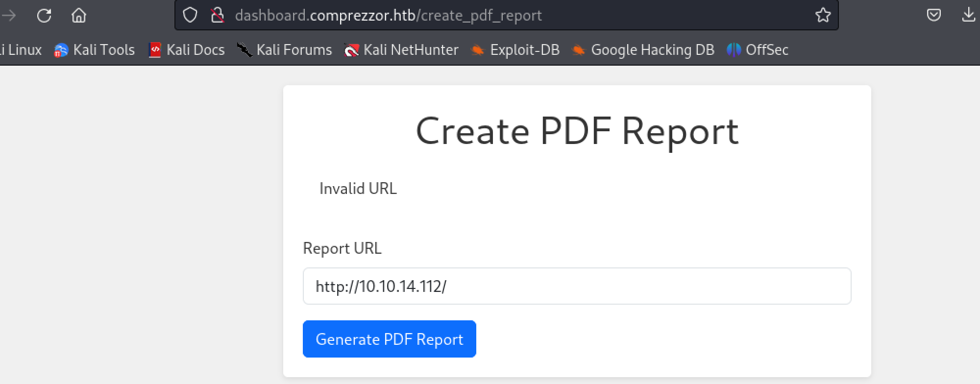
Task: Save the page to Pocket
Action: tap(933, 16)
